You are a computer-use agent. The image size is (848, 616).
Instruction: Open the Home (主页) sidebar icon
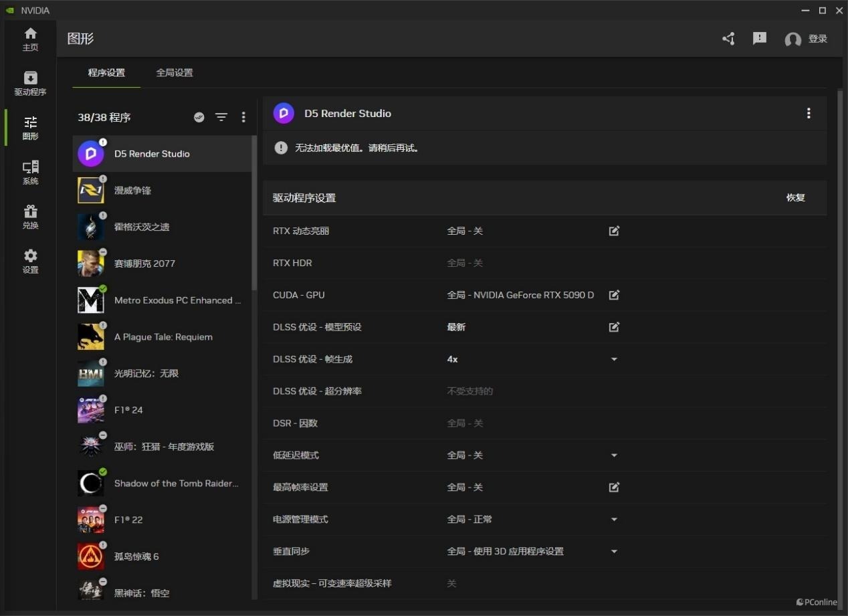coord(30,39)
